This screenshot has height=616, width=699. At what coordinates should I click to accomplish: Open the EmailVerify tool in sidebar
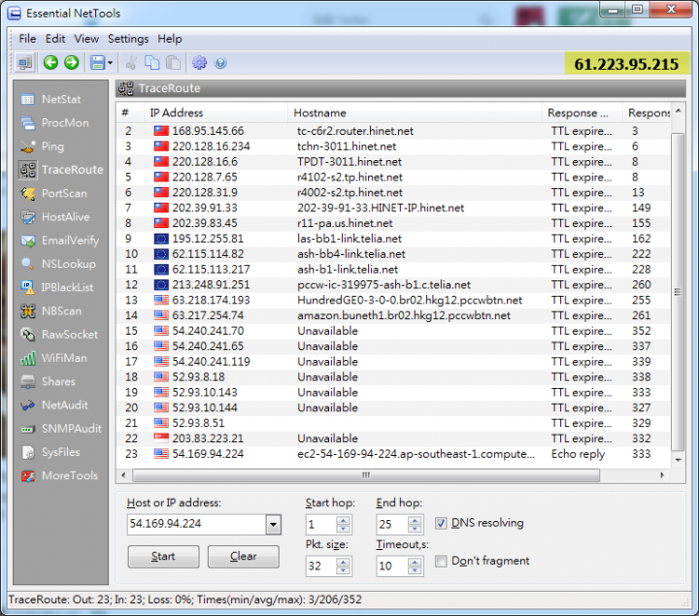60,241
